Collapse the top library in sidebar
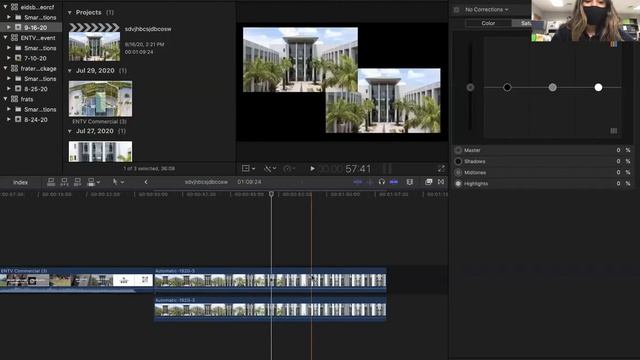Viewport: 640px width, 360px height. (5, 7)
